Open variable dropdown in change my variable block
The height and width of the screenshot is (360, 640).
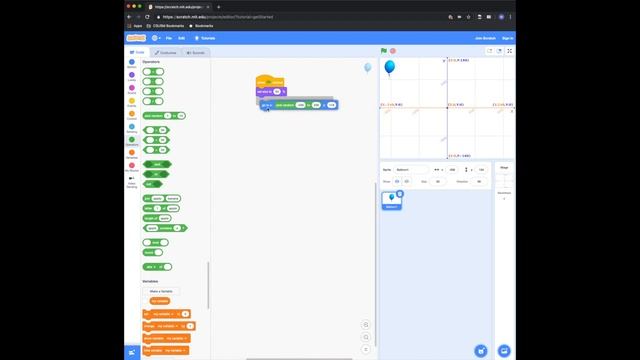167,326
